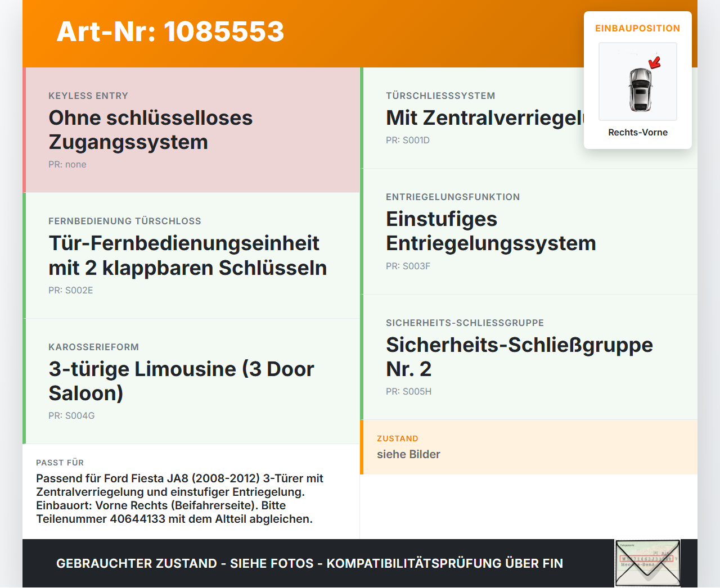Viewport: 720px width, 588px height.
Task: Click the 'Passend für Ford Fiesta JA8' description
Action: (x=179, y=499)
